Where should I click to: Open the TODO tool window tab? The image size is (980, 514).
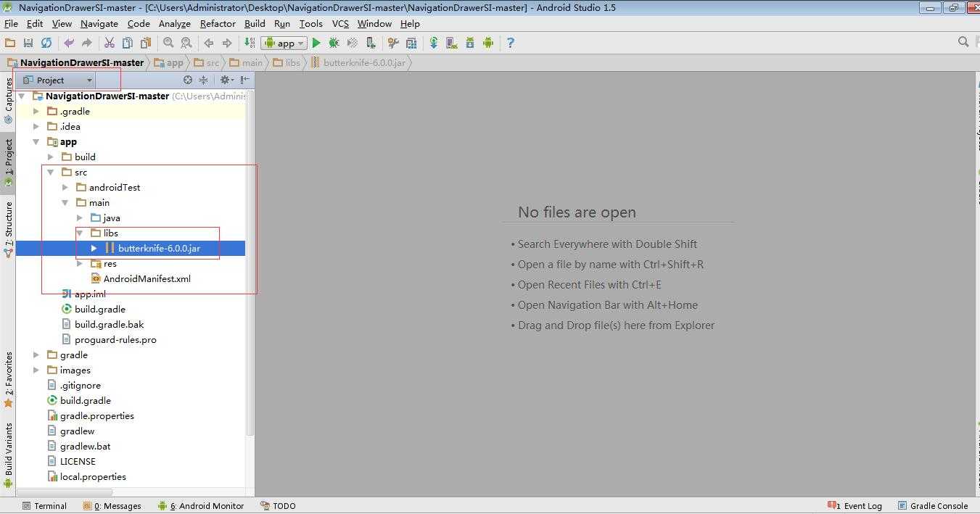tap(278, 505)
